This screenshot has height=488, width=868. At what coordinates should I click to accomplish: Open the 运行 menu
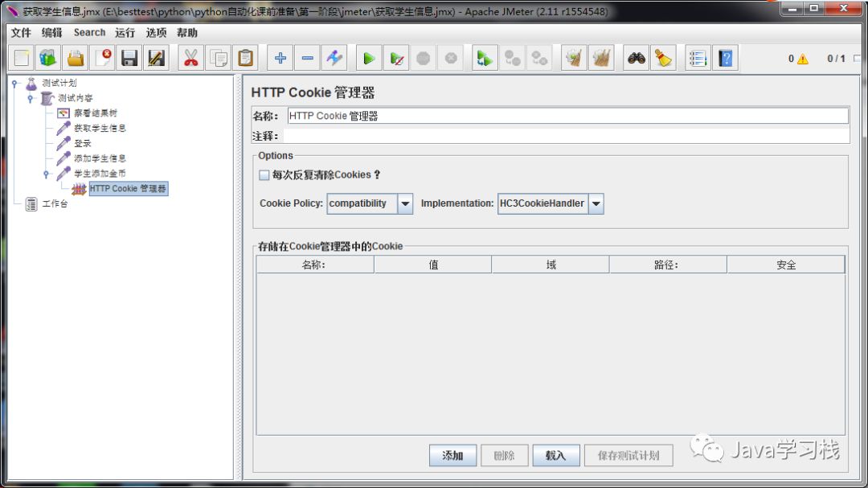(x=125, y=33)
